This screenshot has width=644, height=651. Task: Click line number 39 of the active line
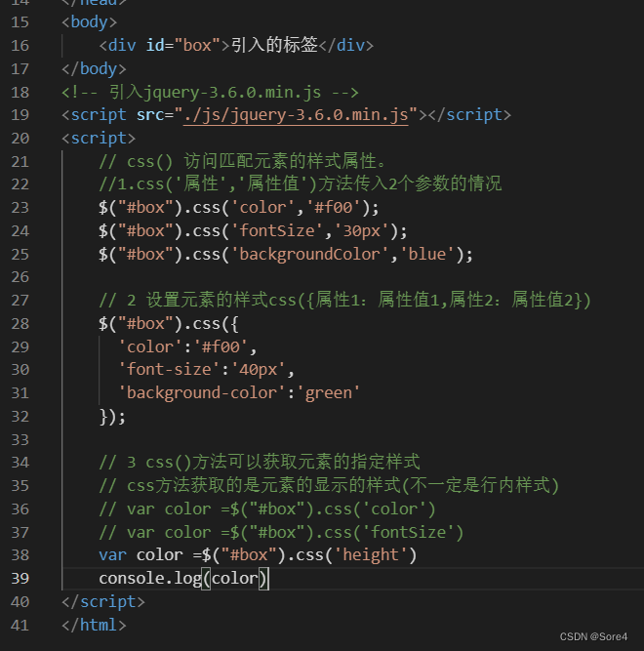20,579
